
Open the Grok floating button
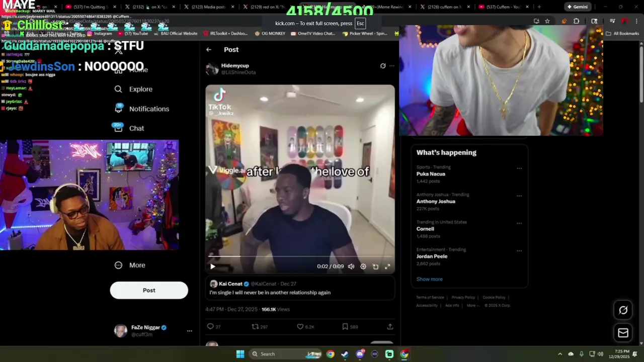click(623, 310)
